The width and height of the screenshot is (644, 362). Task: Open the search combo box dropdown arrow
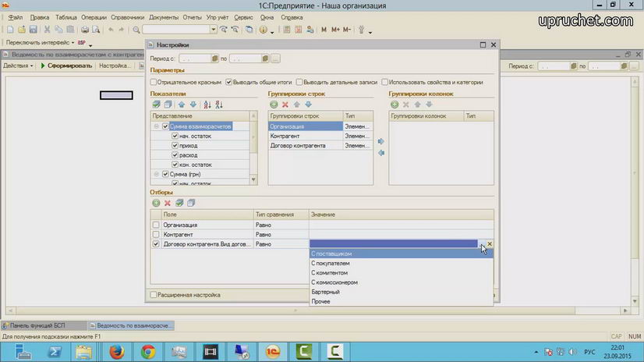pyautogui.click(x=213, y=30)
